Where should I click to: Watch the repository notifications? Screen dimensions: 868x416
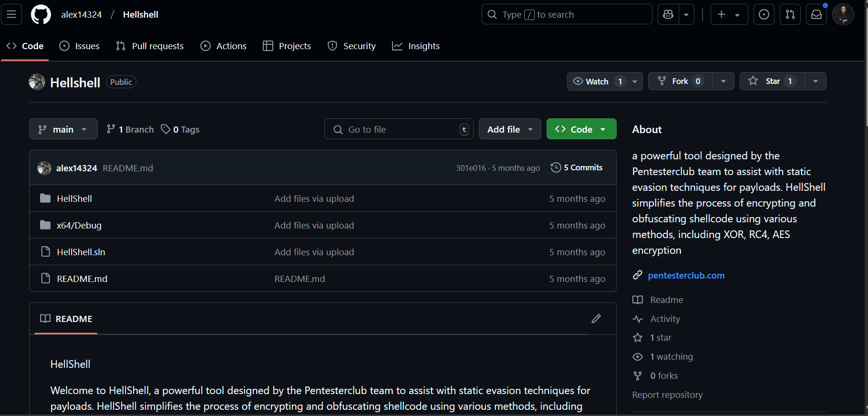(597, 81)
